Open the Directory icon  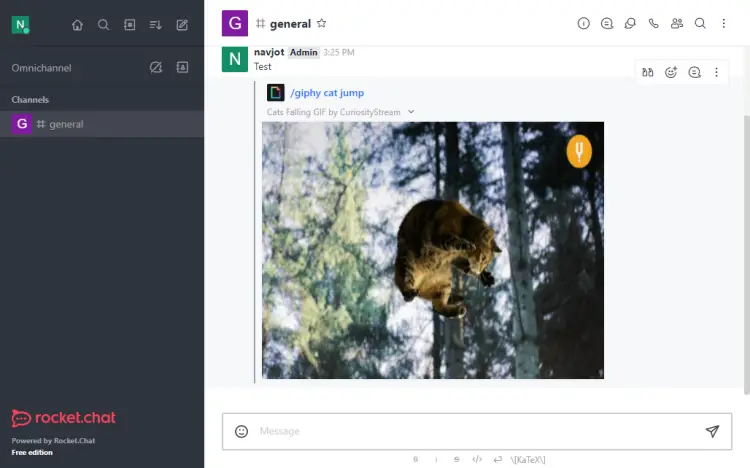tap(129, 24)
